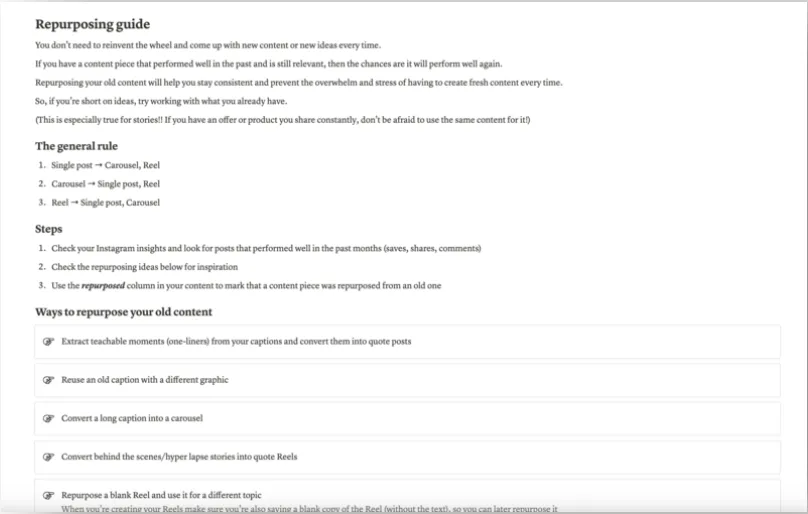Click the hand icon beside 'Repurpose a blank Reel'
Viewport: 808px width, 514px height.
click(48, 495)
